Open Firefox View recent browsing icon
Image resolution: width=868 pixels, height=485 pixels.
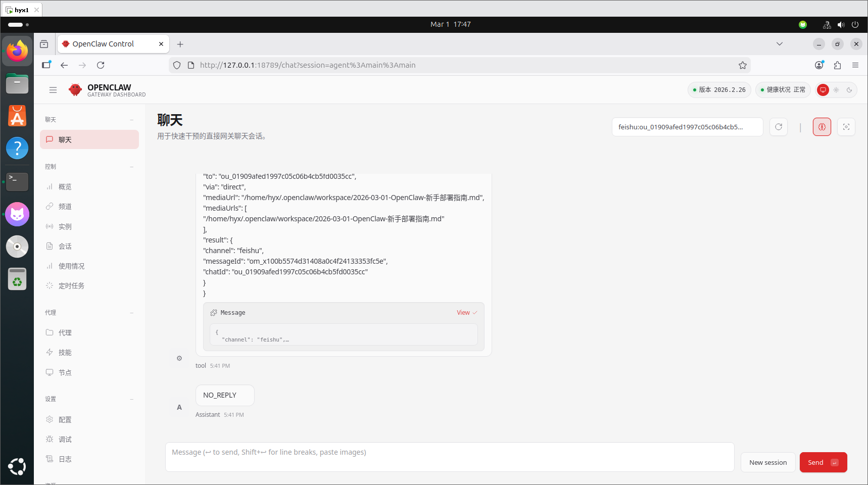point(44,44)
